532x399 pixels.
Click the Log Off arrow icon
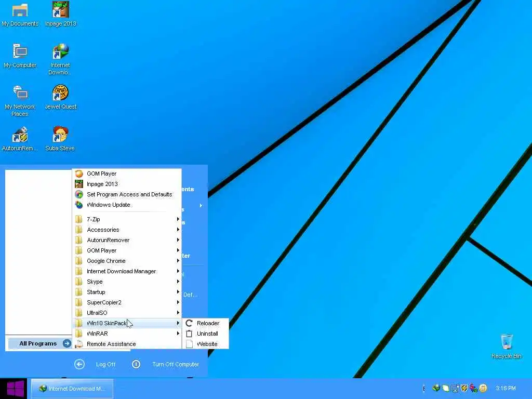click(79, 364)
